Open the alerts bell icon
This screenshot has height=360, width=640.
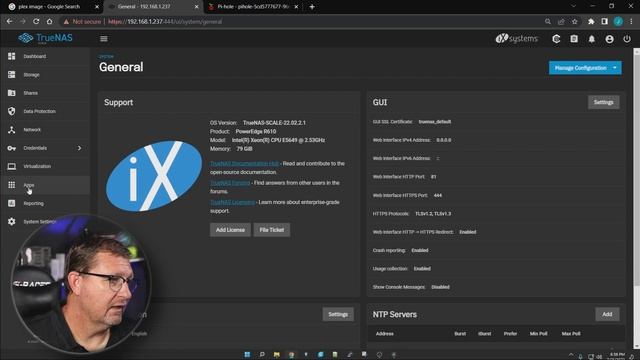pos(591,39)
